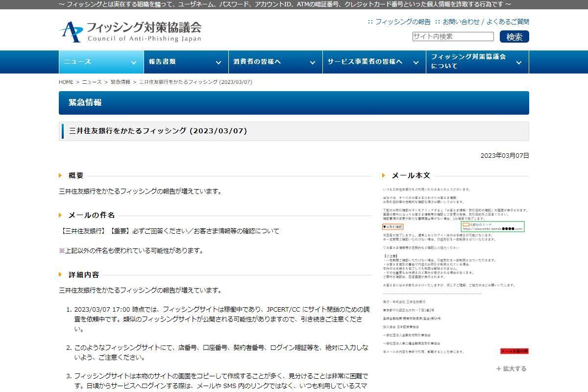588x392 pixels.
Task: Click the date 2023年03月07日
Action: pyautogui.click(x=505, y=155)
